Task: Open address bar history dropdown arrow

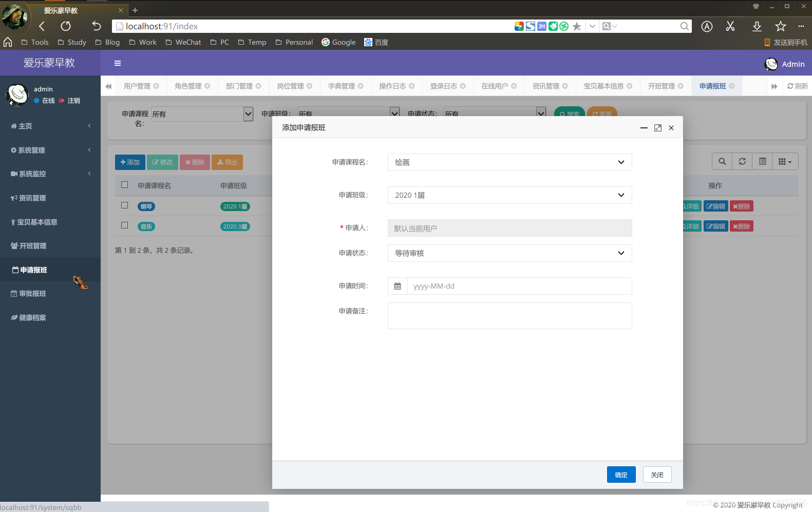Action: click(x=592, y=26)
